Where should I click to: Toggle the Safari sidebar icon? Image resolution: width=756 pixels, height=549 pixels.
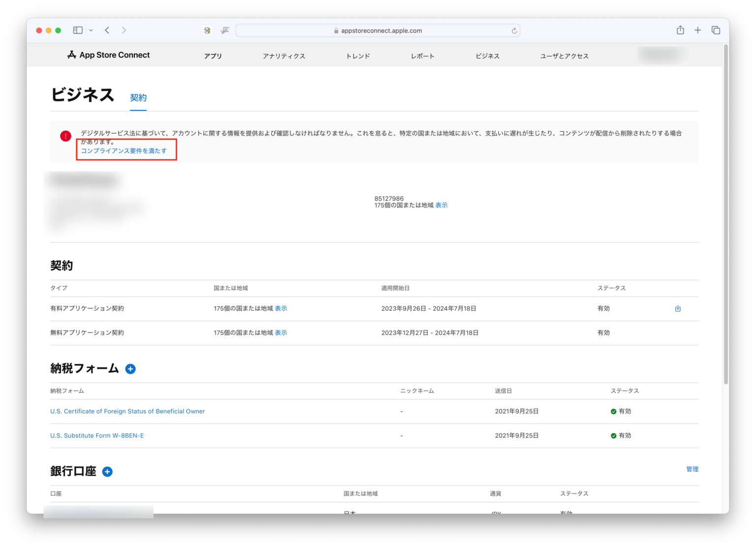[77, 30]
